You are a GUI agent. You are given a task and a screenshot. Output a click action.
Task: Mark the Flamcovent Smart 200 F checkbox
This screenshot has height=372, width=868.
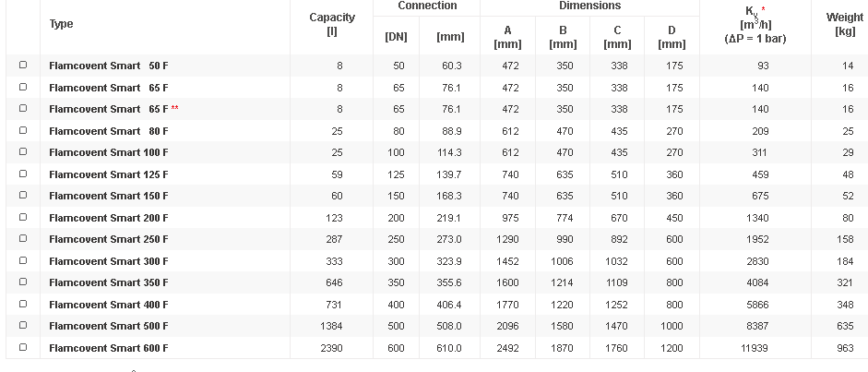click(x=23, y=218)
